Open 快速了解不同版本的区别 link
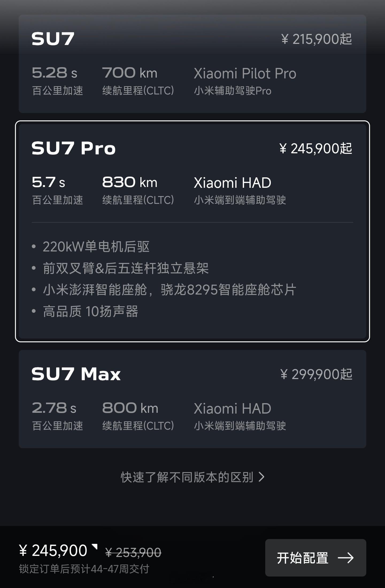The image size is (385, 588). point(192,477)
